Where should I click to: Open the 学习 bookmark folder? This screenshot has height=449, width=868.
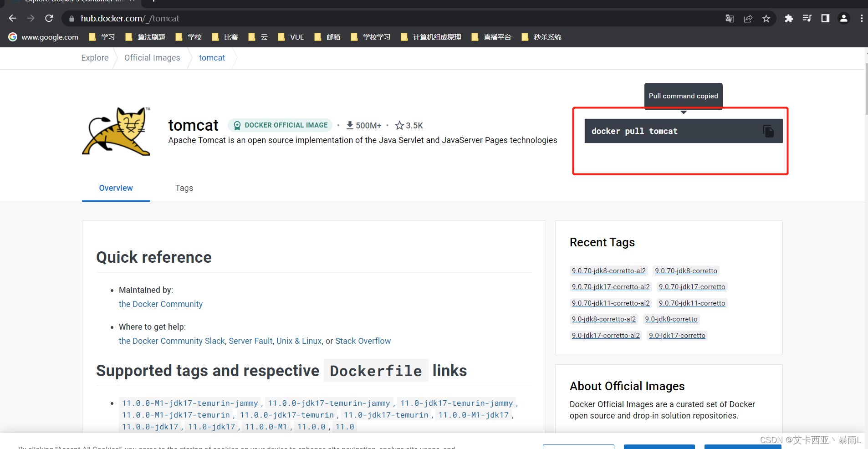click(x=102, y=37)
